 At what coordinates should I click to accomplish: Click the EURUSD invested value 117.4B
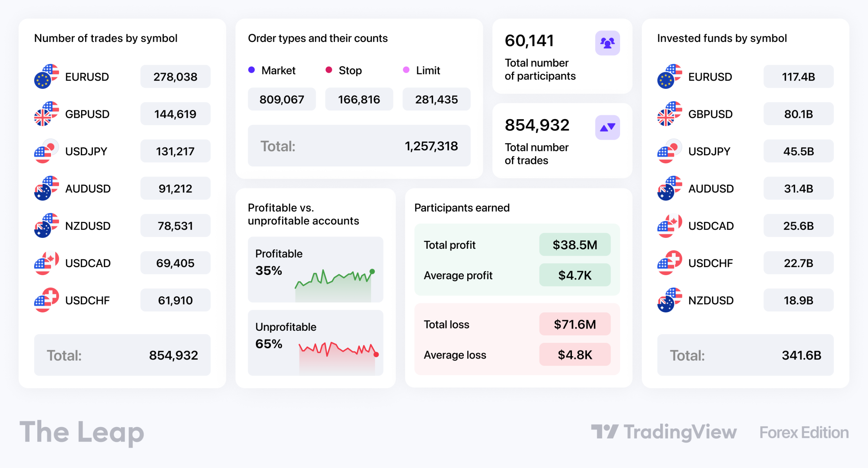798,77
